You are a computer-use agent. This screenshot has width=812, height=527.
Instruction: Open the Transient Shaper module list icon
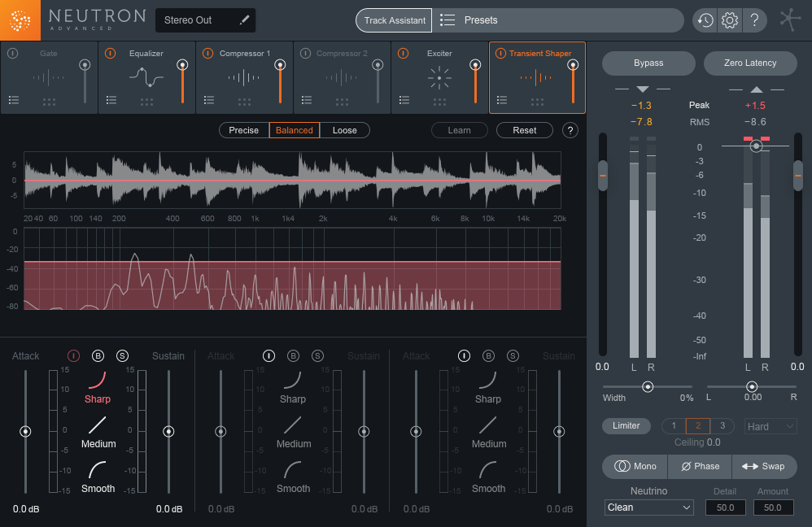pyautogui.click(x=502, y=100)
